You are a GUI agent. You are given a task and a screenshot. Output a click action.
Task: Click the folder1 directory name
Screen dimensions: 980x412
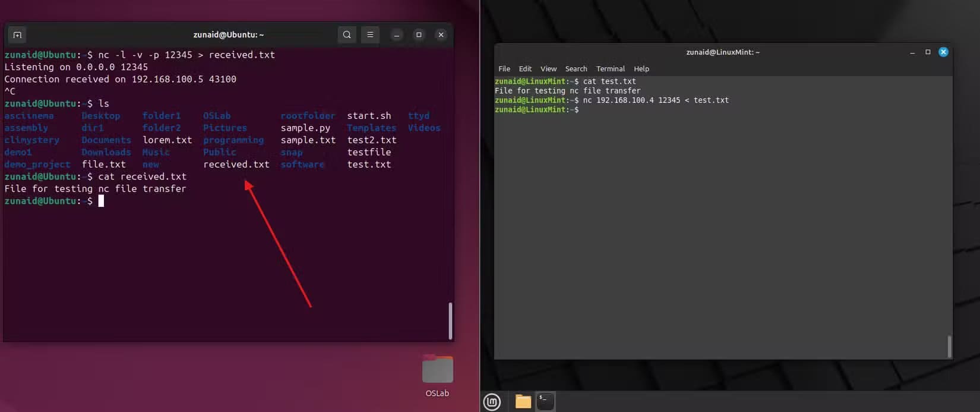pos(162,116)
